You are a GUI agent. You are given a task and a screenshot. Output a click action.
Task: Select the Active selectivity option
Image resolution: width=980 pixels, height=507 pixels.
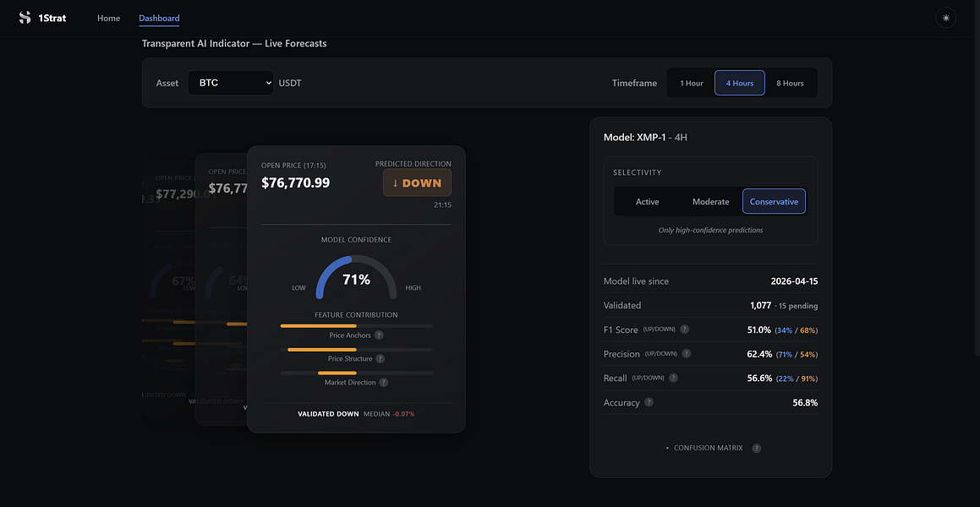(648, 202)
